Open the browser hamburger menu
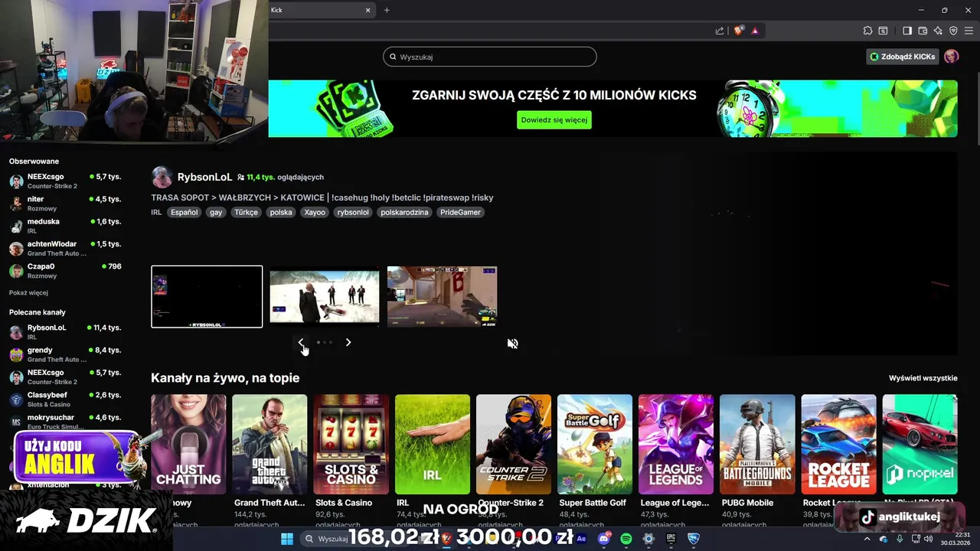 click(969, 31)
